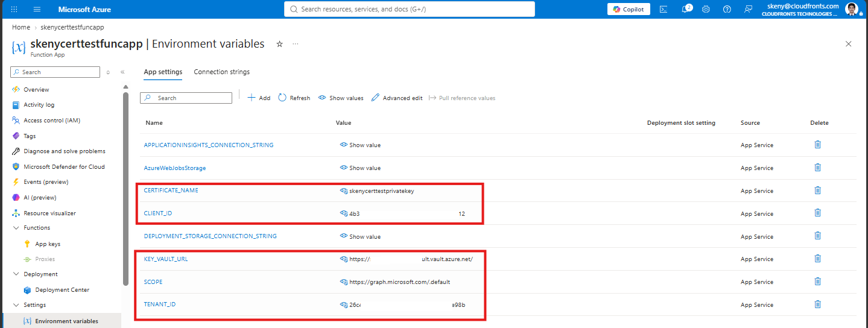
Task: Open CLIENT_ID setting
Action: [158, 213]
